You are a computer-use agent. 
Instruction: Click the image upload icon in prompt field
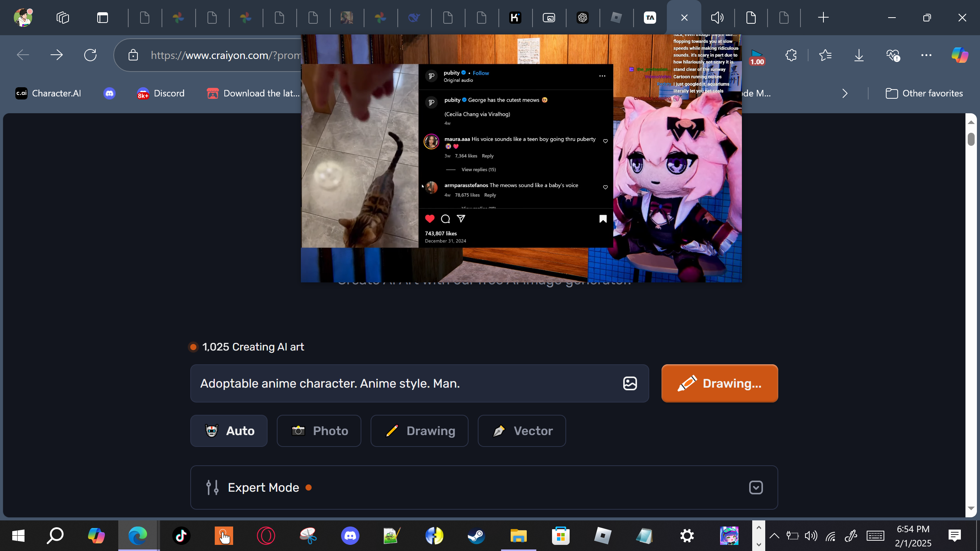[630, 383]
